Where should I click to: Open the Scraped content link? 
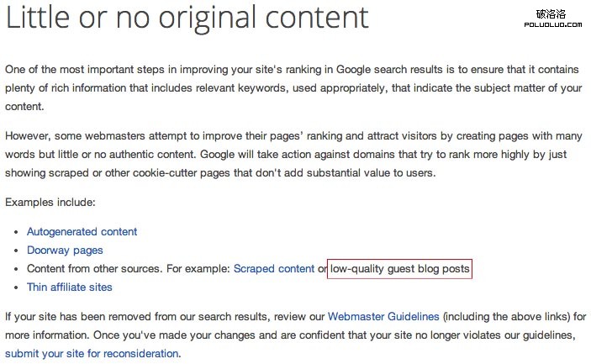[274, 269]
